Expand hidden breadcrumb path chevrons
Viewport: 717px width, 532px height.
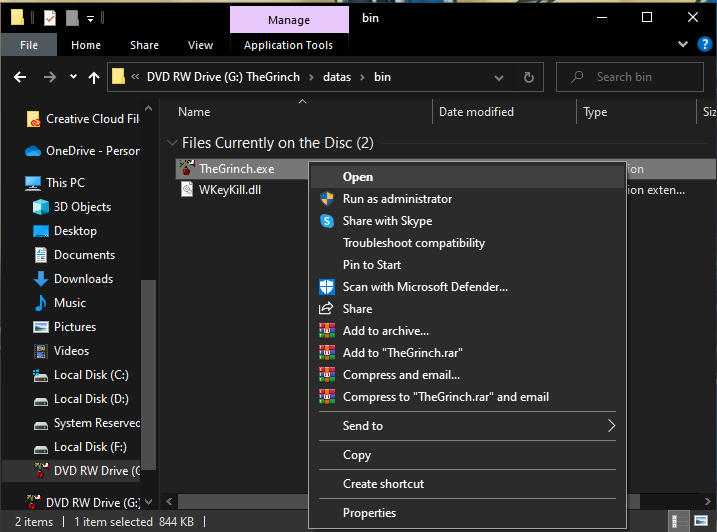[x=135, y=76]
